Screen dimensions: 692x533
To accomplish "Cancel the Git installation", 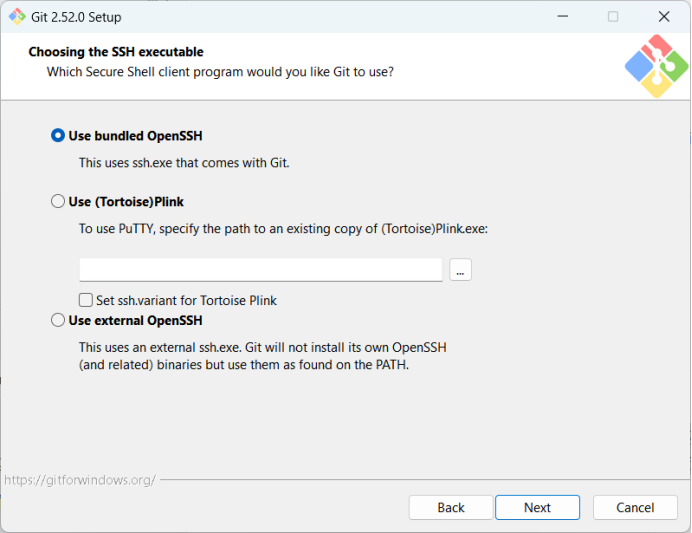I will click(635, 507).
